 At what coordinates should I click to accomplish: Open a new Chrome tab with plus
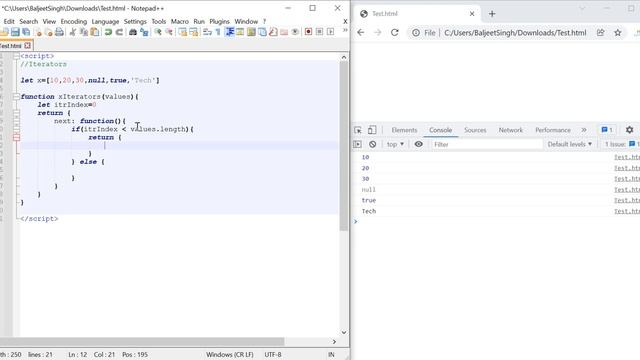(x=492, y=13)
